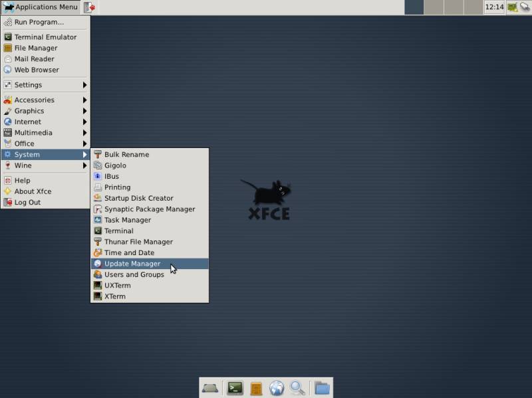Open the orange file cabinet dock icon
Image resolution: width=532 pixels, height=398 pixels.
256,389
